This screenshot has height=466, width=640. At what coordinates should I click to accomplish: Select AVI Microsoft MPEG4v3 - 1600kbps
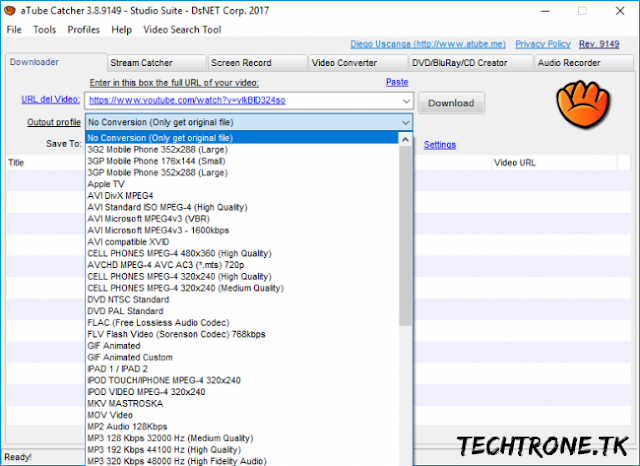point(242,231)
